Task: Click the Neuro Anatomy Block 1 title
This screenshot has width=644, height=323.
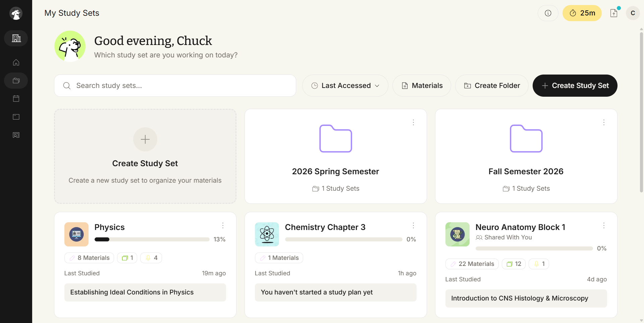Action: (x=520, y=227)
